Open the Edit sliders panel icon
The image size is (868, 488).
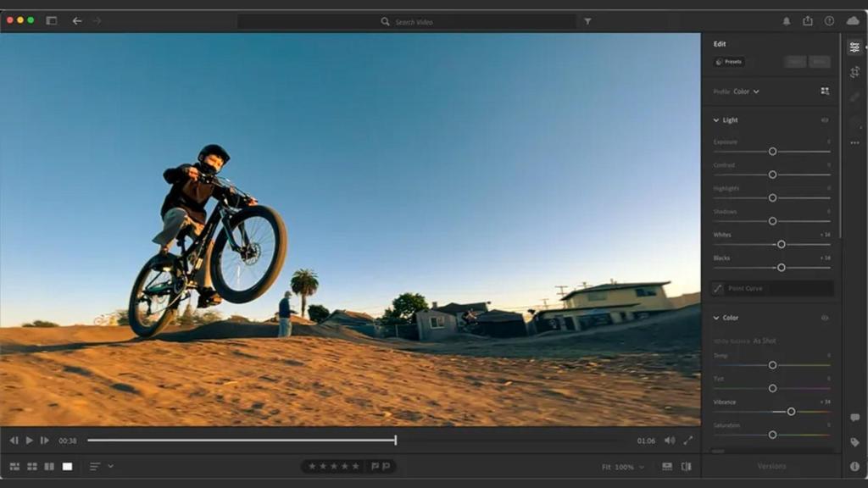coord(854,47)
